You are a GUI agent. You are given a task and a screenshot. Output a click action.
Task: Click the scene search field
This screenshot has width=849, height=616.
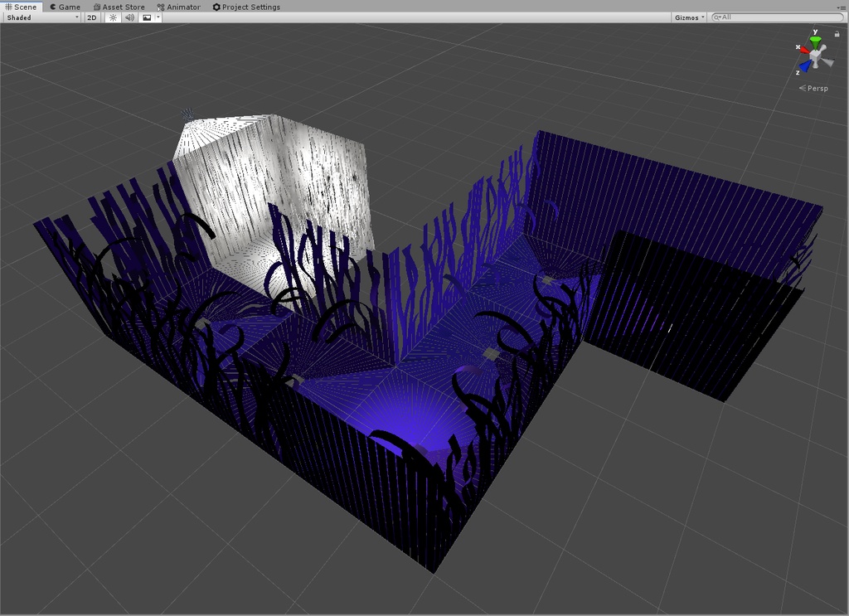click(x=778, y=17)
